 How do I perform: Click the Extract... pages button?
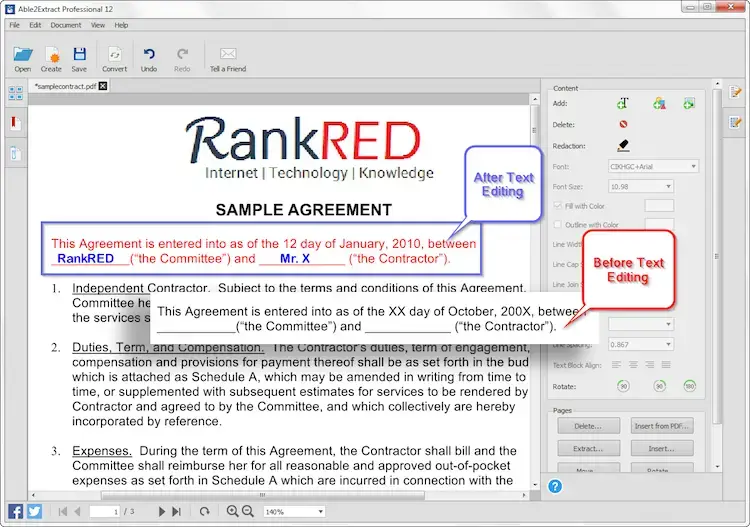588,449
